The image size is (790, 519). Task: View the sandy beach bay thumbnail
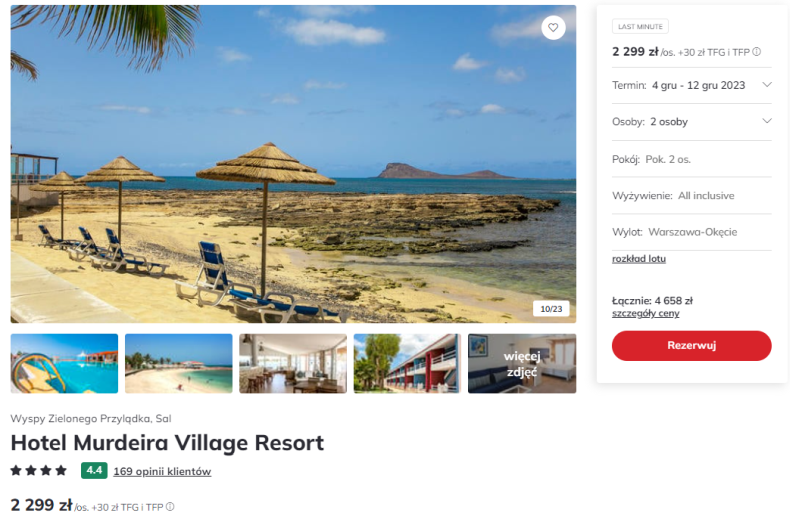coord(179,363)
